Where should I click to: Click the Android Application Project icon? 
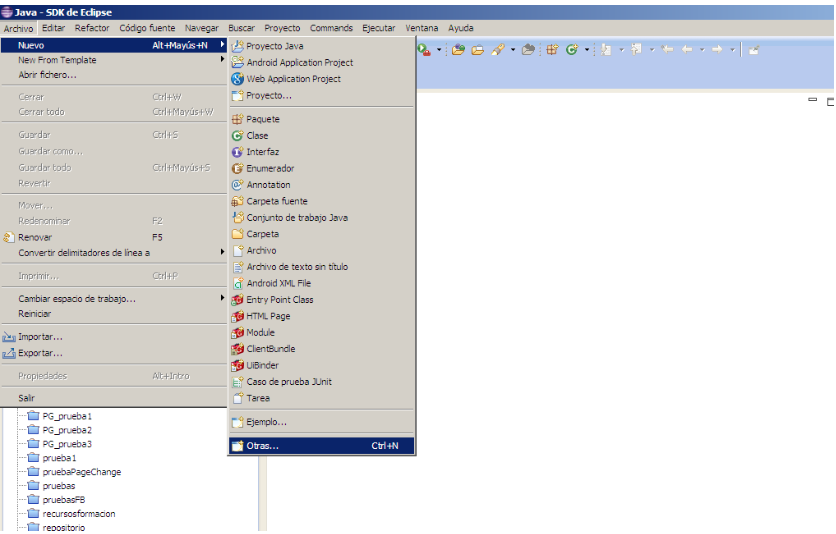pyautogui.click(x=238, y=62)
